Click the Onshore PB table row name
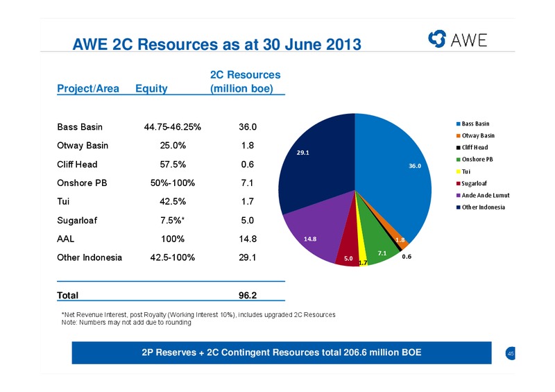555x392 pixels. point(82,183)
